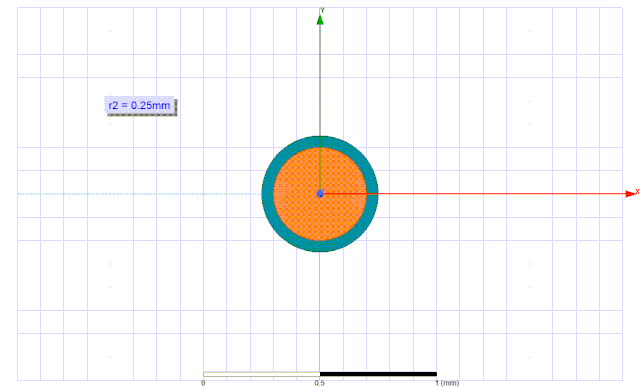
Task: Click the 'r2' text in the dimension label
Action: [x=113, y=106]
